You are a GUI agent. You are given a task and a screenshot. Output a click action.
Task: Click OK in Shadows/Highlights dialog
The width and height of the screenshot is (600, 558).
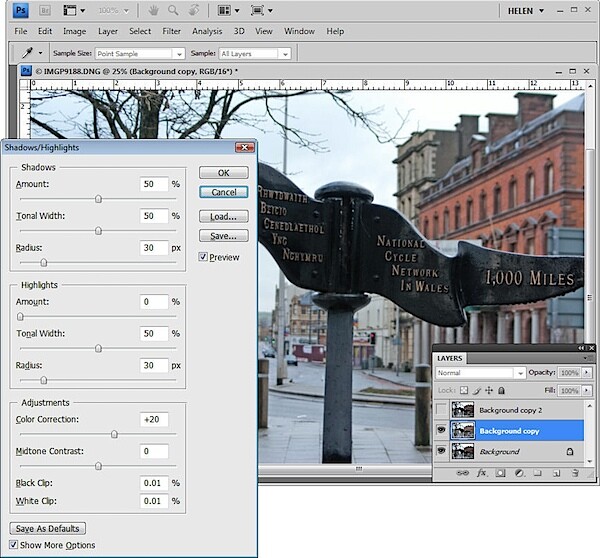(224, 173)
